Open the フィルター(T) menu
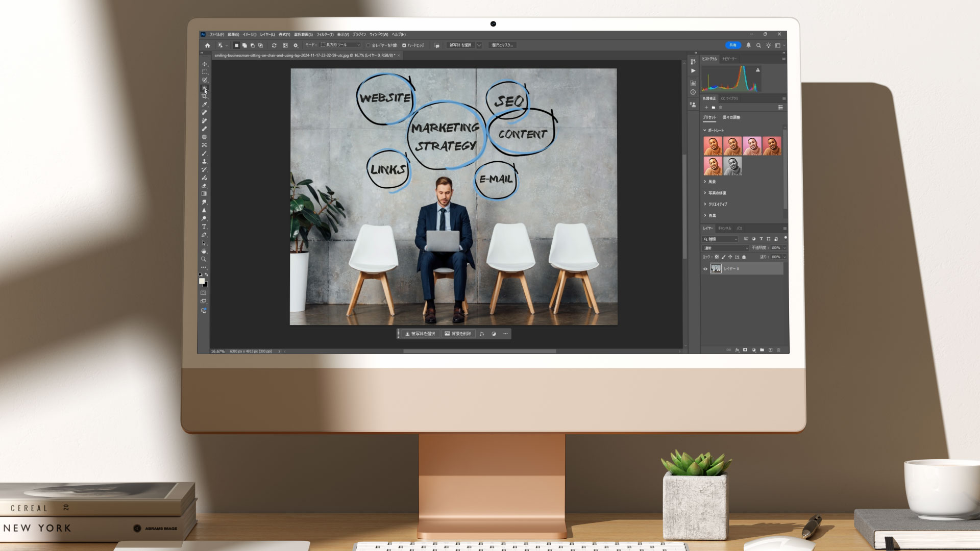 point(325,35)
